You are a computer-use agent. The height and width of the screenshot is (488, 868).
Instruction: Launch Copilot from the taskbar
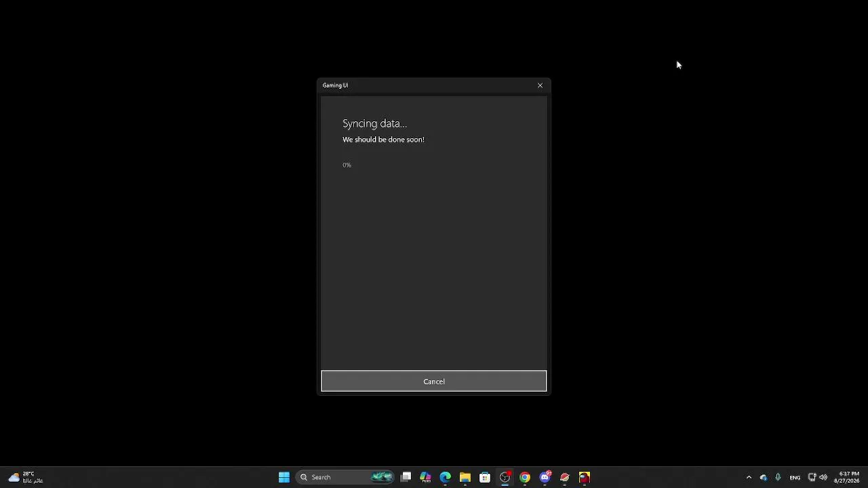[425, 477]
